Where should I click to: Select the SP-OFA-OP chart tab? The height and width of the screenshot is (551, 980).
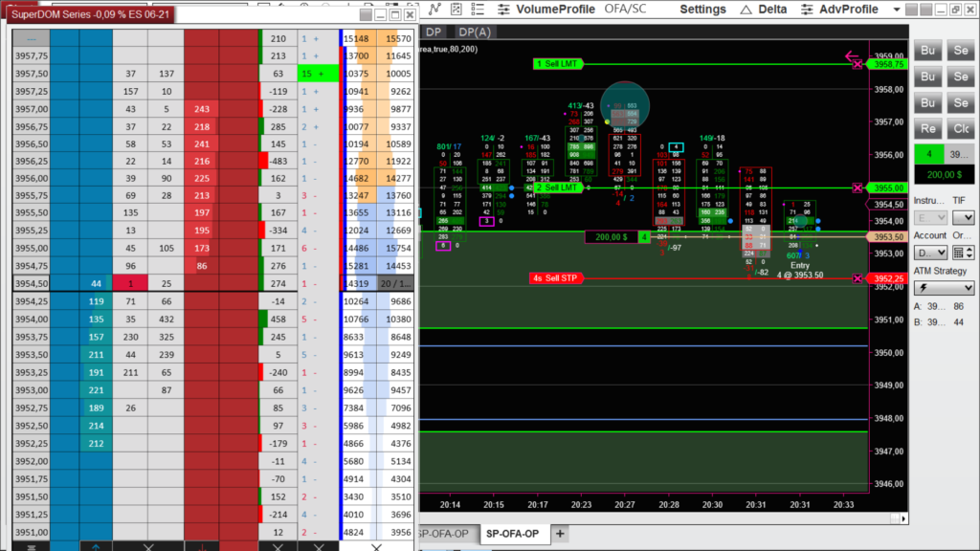pos(512,534)
